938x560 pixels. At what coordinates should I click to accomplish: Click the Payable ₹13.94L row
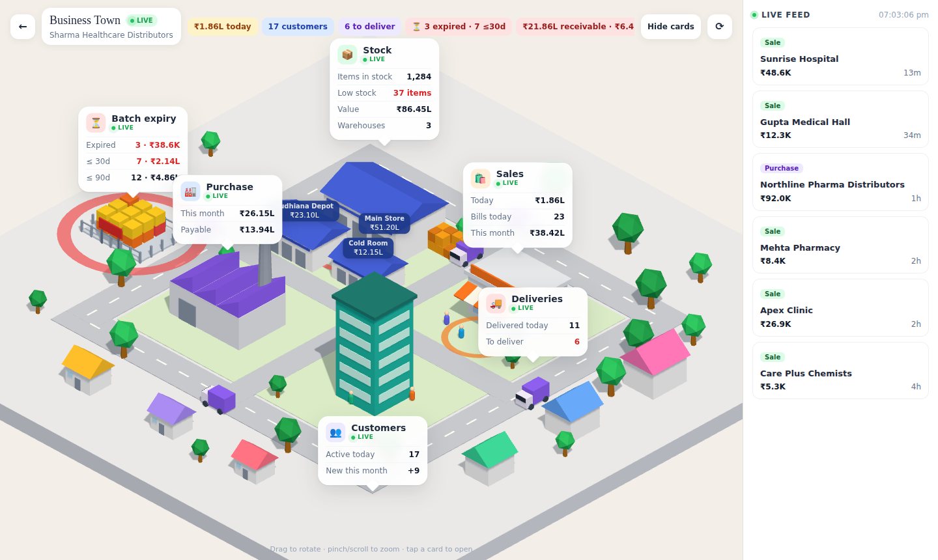(x=227, y=230)
